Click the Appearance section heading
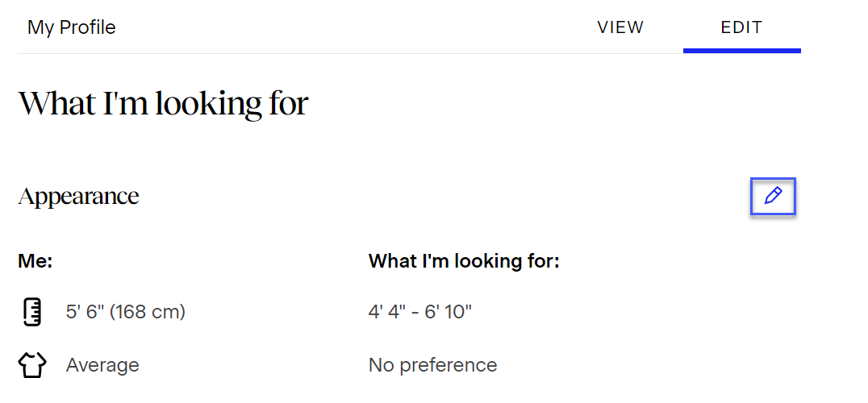 pos(78,196)
